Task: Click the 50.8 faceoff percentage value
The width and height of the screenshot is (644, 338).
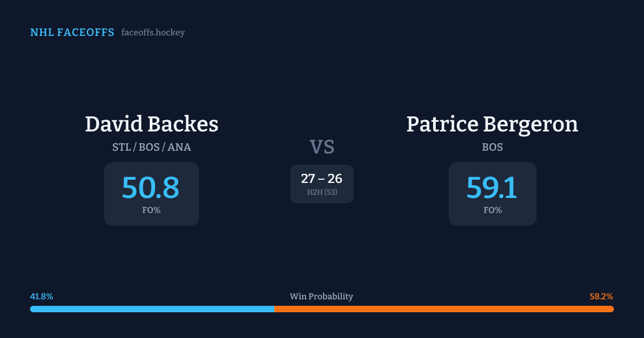Action: (x=151, y=188)
